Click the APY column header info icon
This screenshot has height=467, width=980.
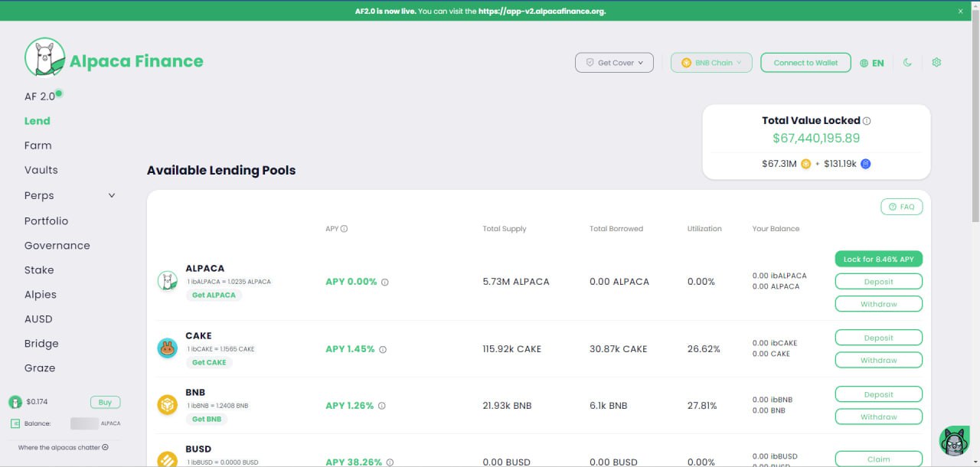pos(345,229)
